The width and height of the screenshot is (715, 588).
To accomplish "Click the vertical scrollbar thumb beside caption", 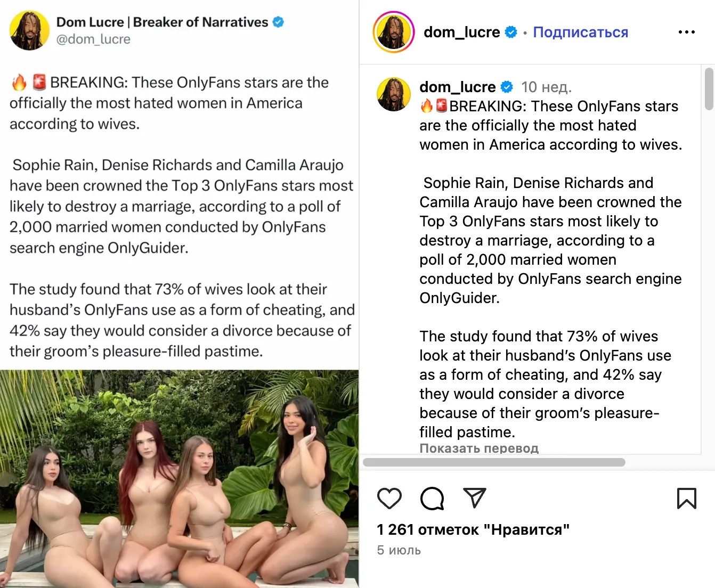I will pyautogui.click(x=709, y=89).
